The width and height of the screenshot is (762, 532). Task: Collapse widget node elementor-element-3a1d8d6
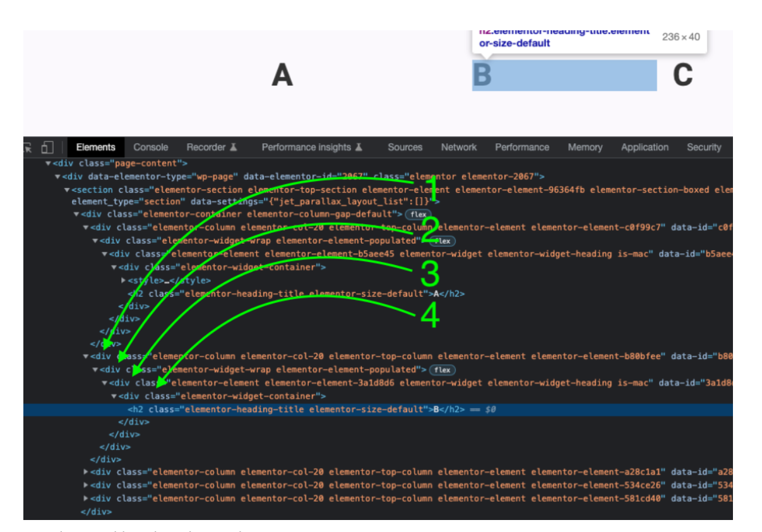[x=105, y=382]
